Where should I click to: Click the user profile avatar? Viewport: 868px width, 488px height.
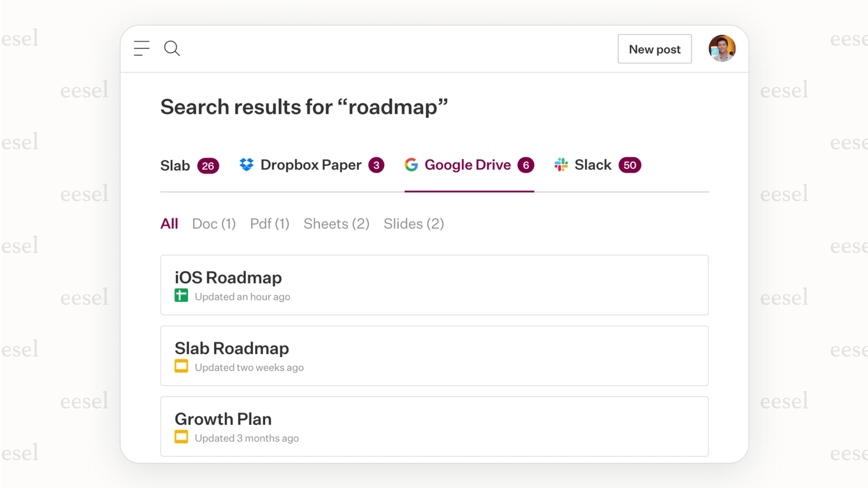pos(722,48)
